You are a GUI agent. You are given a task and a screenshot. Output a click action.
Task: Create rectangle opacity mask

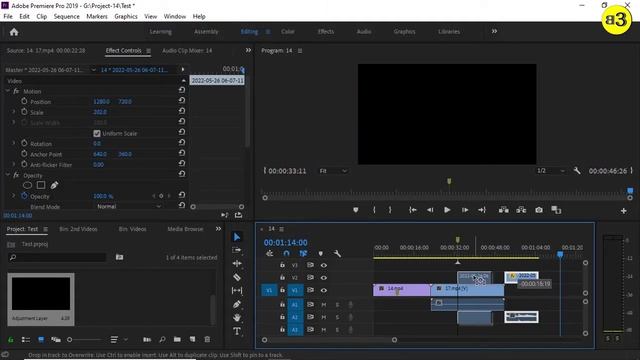click(x=41, y=185)
